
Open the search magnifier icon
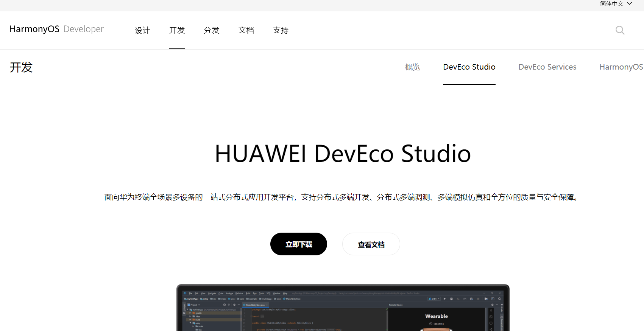click(x=620, y=30)
